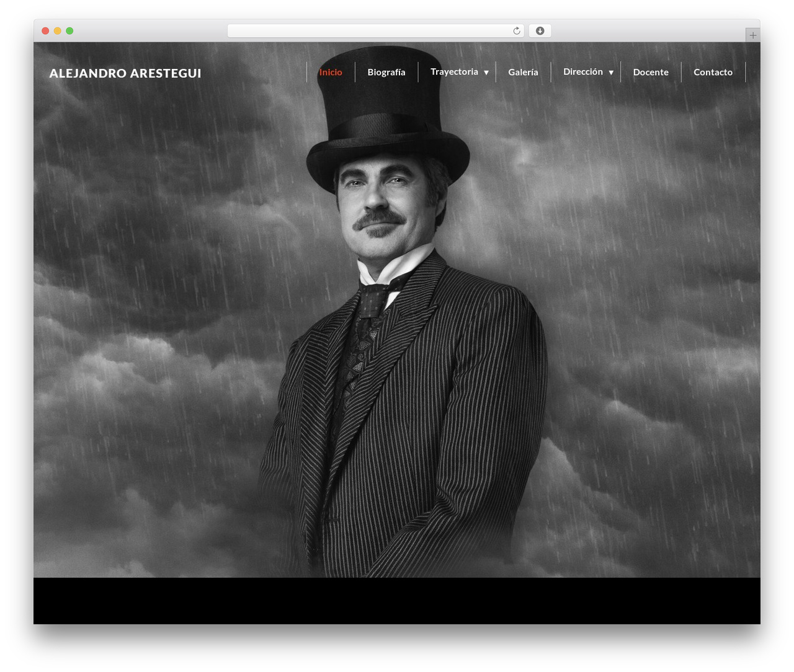The width and height of the screenshot is (794, 672).
Task: Close the browser window with the red button
Action: [45, 31]
